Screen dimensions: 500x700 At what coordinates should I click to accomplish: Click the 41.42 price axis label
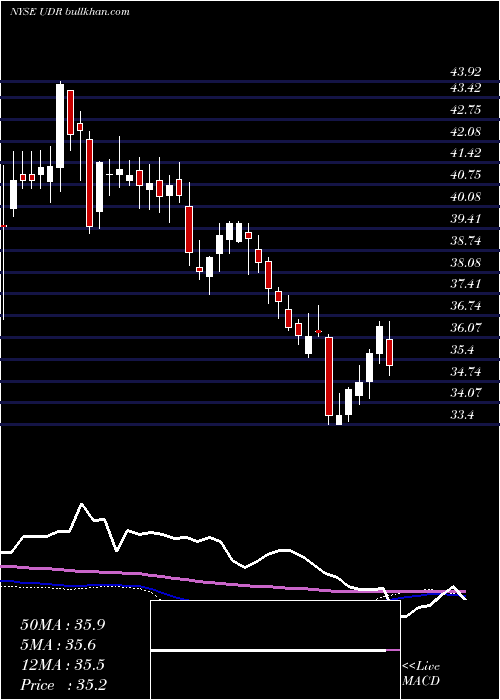point(465,153)
